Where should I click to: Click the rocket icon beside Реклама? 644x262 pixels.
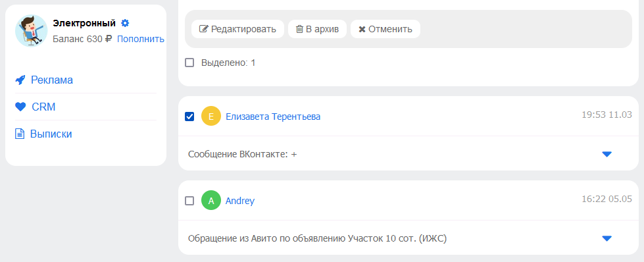tap(20, 80)
